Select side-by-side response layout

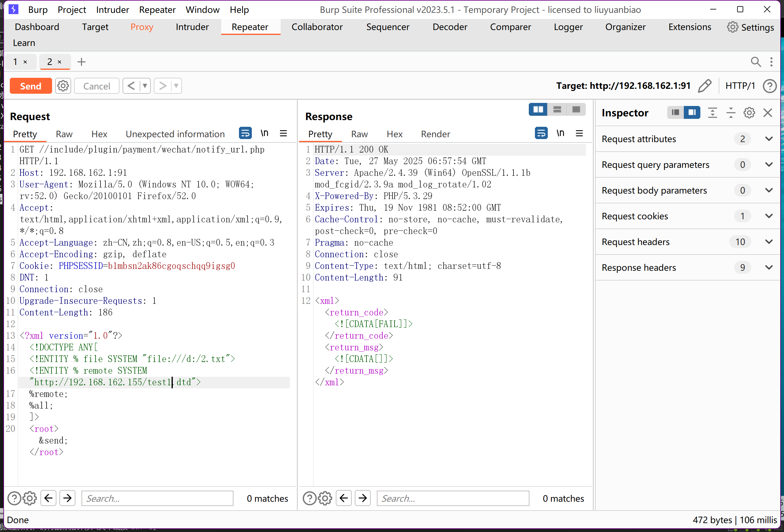pyautogui.click(x=538, y=110)
